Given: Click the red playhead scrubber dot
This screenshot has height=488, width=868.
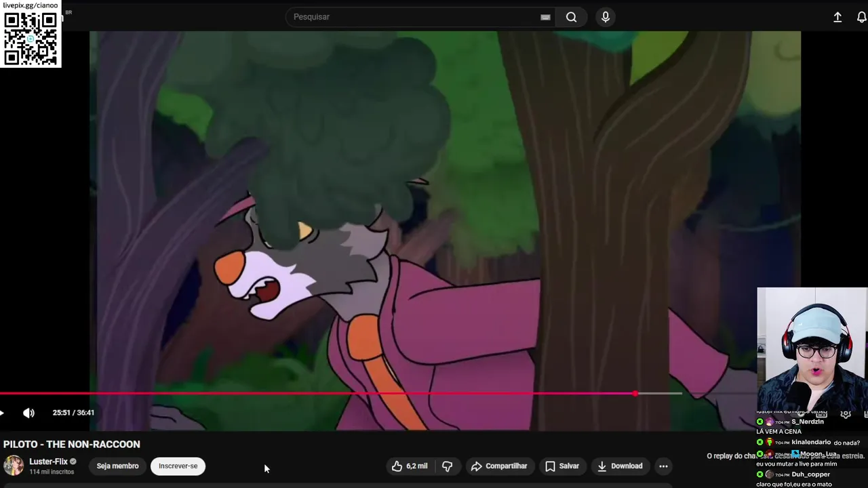Looking at the screenshot, I should tap(635, 393).
